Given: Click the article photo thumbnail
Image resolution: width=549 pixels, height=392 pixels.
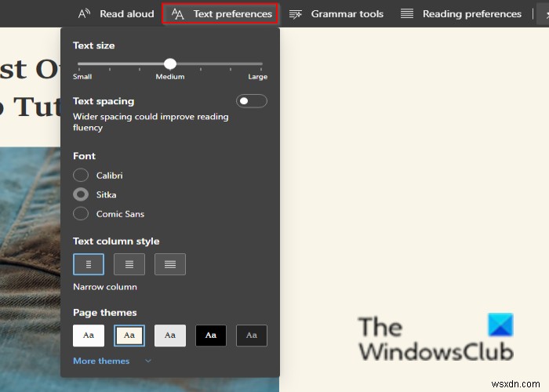Looking at the screenshot, I should pyautogui.click(x=31, y=270).
